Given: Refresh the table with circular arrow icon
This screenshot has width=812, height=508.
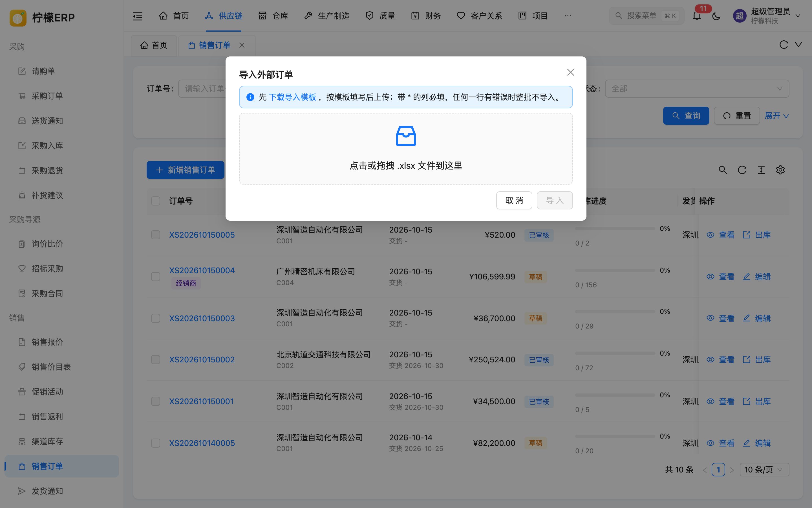Looking at the screenshot, I should click(742, 170).
